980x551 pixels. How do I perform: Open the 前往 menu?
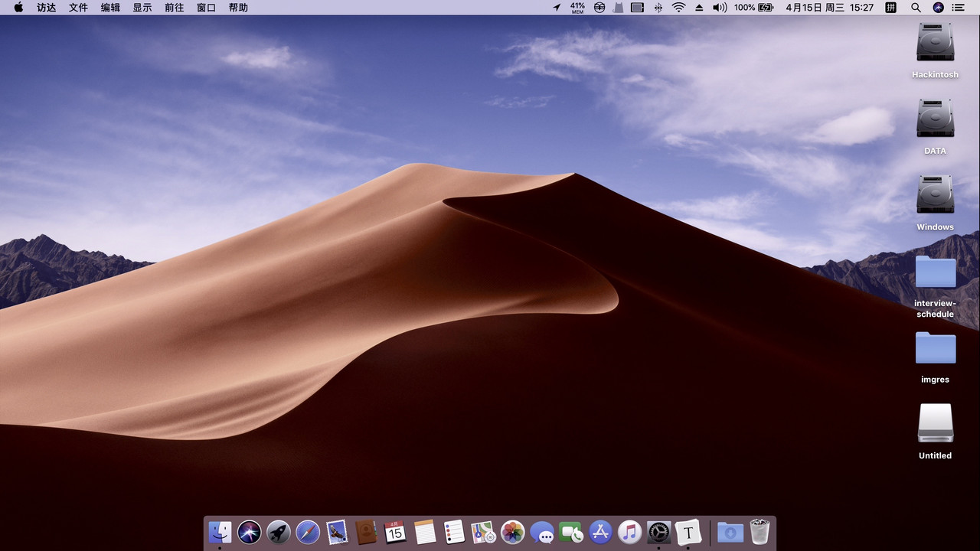pos(174,8)
